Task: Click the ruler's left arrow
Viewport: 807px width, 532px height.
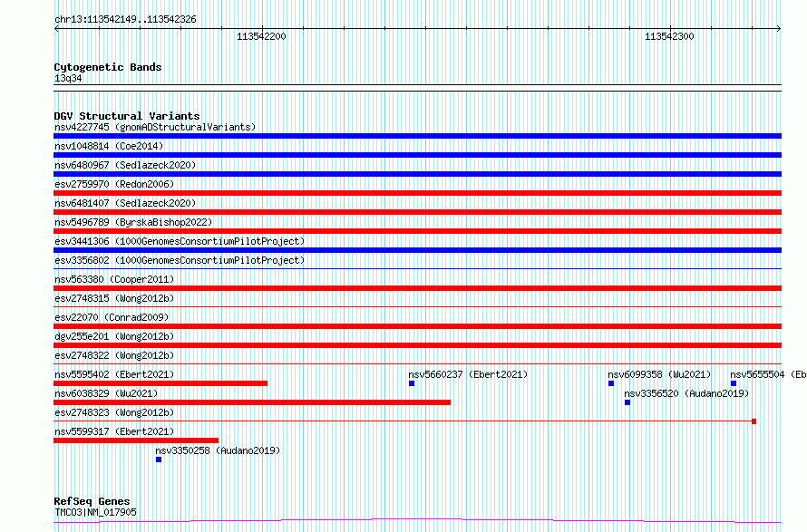Action: (x=56, y=28)
